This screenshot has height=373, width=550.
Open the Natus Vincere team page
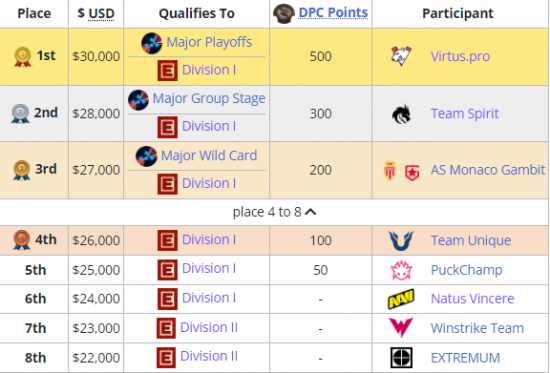click(x=472, y=299)
